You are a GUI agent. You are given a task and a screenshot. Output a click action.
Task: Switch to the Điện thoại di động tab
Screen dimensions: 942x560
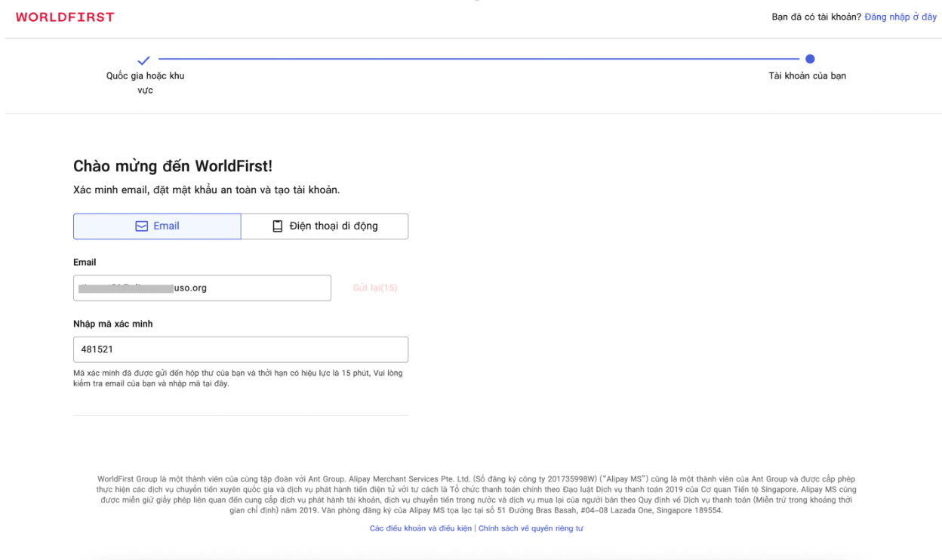pos(325,226)
